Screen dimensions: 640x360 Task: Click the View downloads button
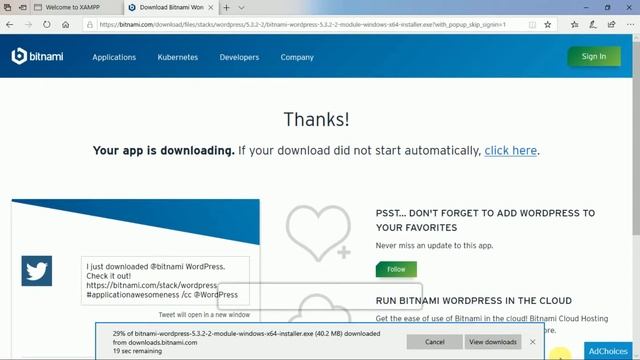click(493, 342)
